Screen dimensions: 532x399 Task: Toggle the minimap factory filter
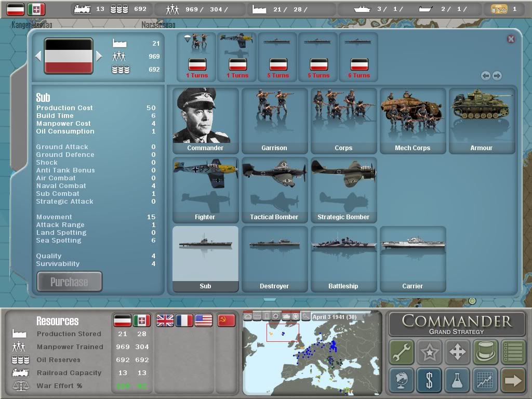coord(257,316)
